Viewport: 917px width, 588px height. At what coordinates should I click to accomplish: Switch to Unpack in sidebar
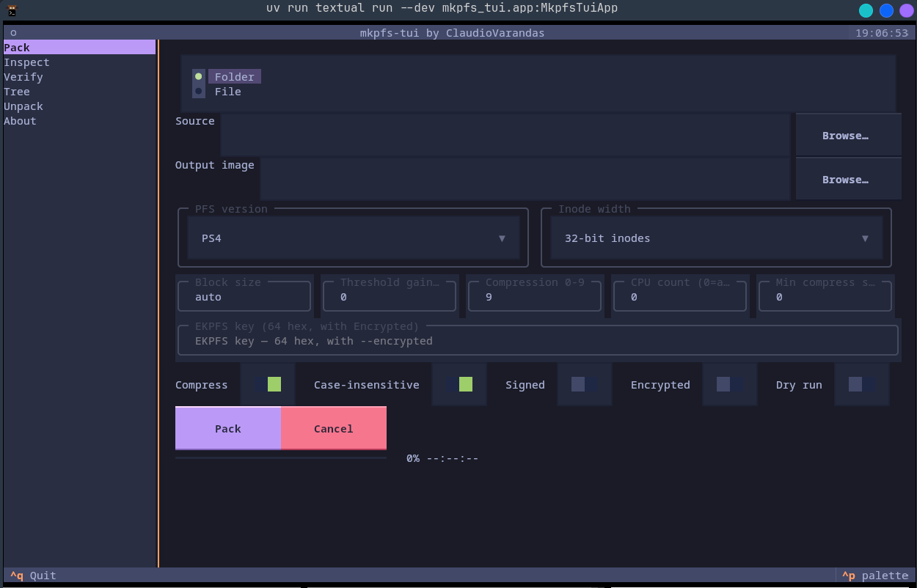click(79, 106)
